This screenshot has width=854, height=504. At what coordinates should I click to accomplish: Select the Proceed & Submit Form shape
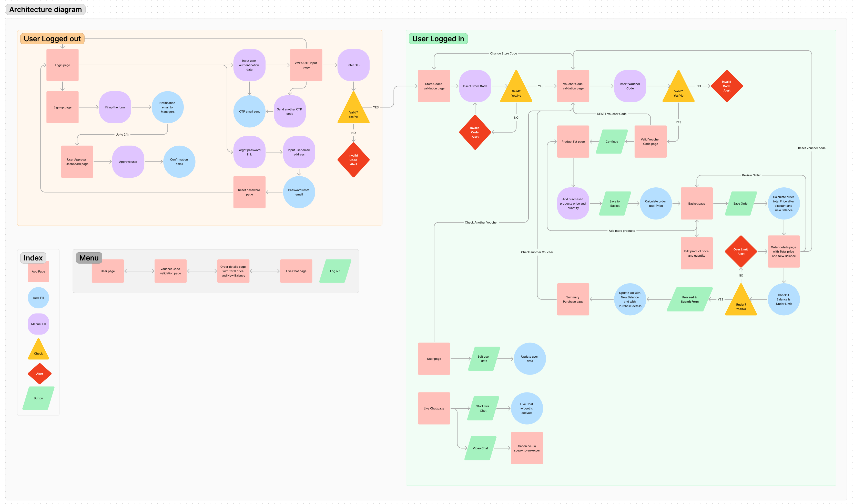click(689, 299)
